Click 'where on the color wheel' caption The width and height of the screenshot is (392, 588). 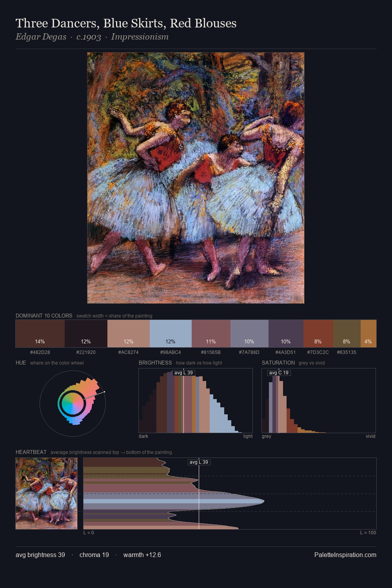point(57,363)
